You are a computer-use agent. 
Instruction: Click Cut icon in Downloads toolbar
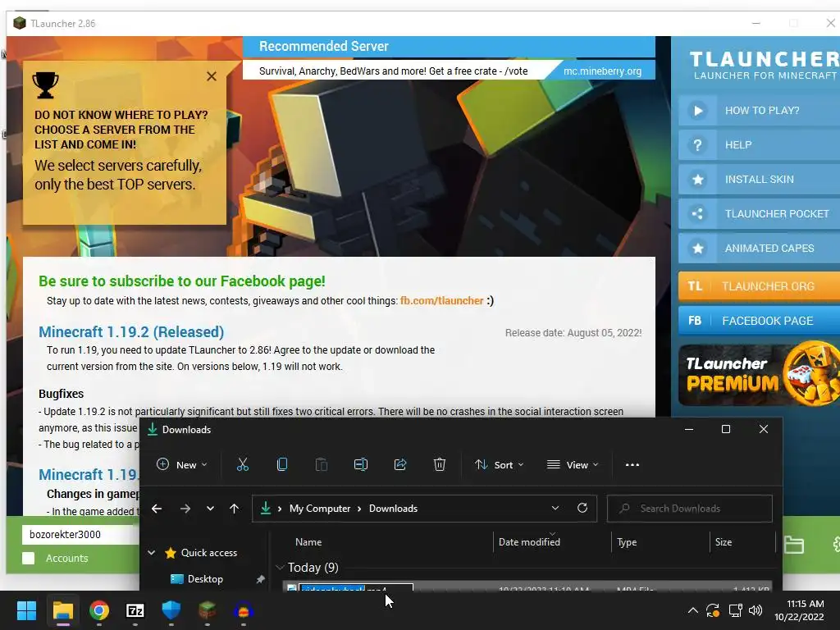coord(243,464)
